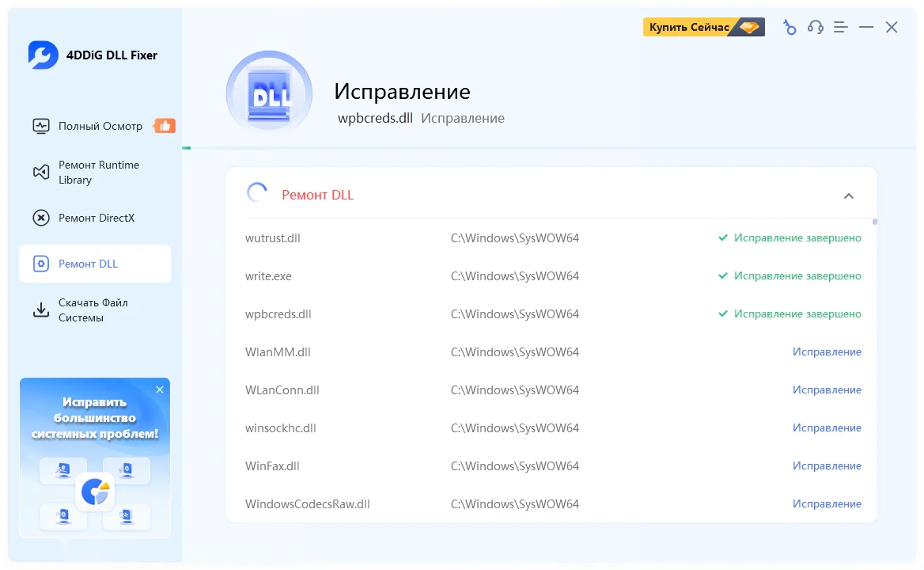
Task: Click the repair progress bar under header
Action: [x=549, y=148]
